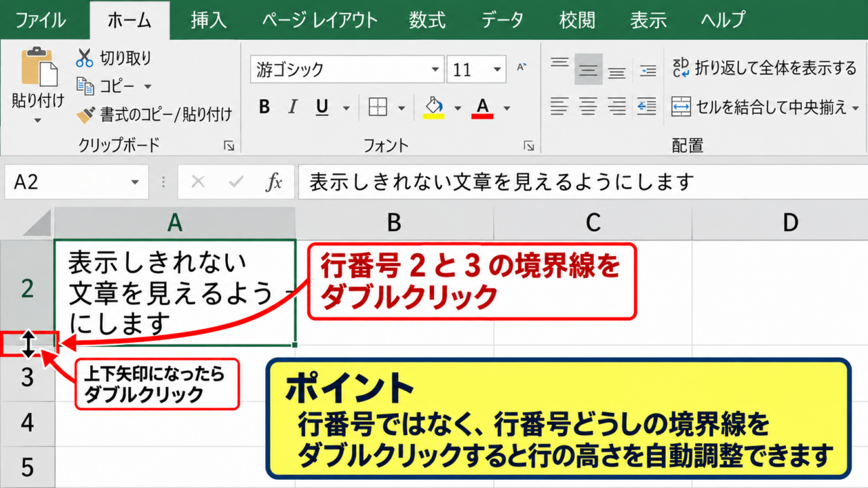Toggle wrap text 折り返して全体を表示する
This screenshot has height=488, width=868.
tap(764, 68)
